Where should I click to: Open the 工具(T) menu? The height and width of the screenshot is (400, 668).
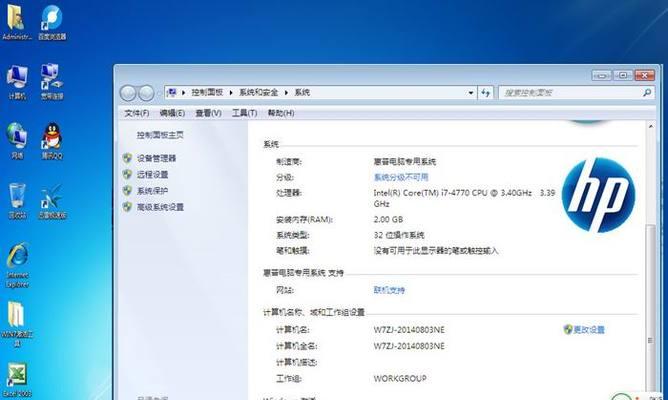pyautogui.click(x=244, y=113)
